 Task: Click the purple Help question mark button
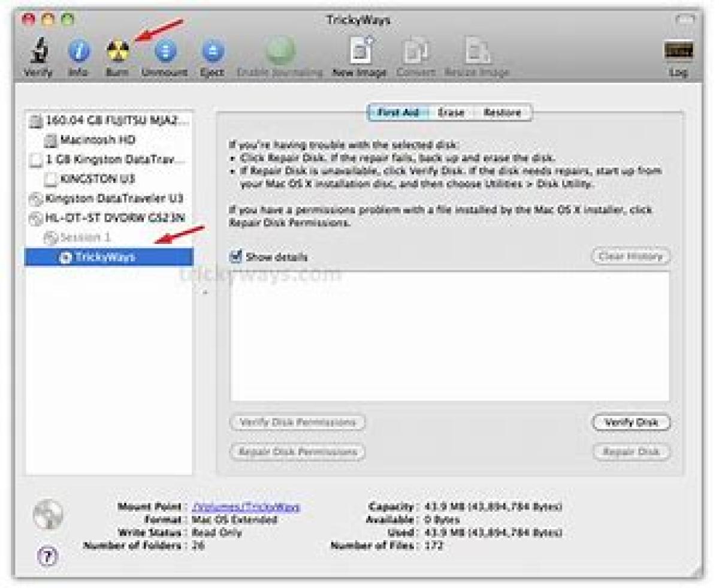(49, 556)
